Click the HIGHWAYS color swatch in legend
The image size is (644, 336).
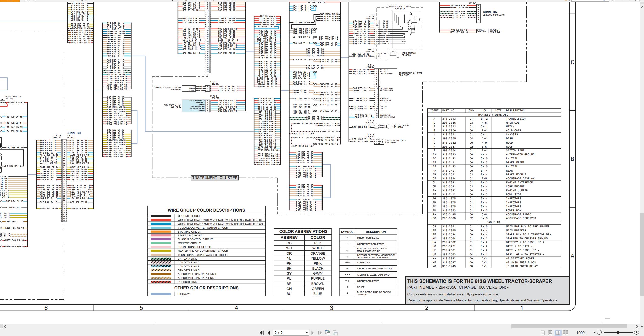pos(161,294)
